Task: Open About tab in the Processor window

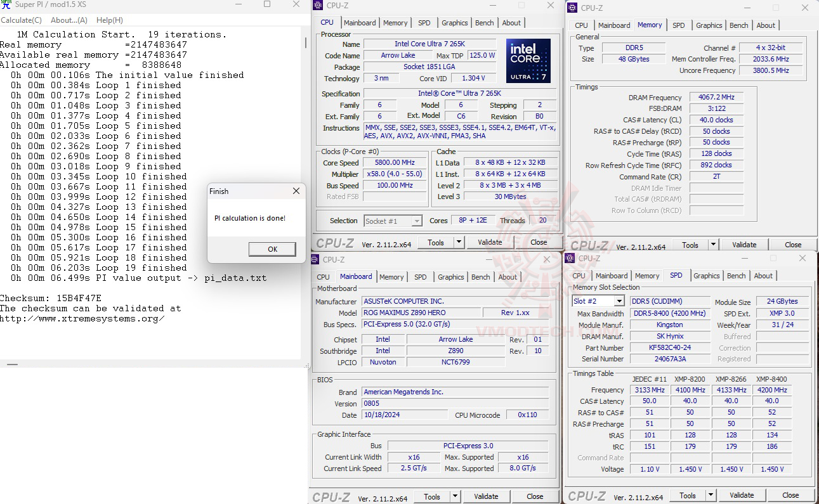Action: 511,23
